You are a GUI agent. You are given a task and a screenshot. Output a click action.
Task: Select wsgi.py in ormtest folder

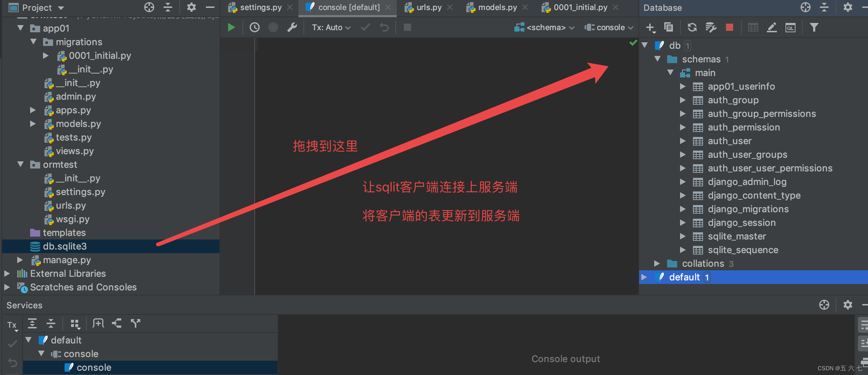(72, 219)
